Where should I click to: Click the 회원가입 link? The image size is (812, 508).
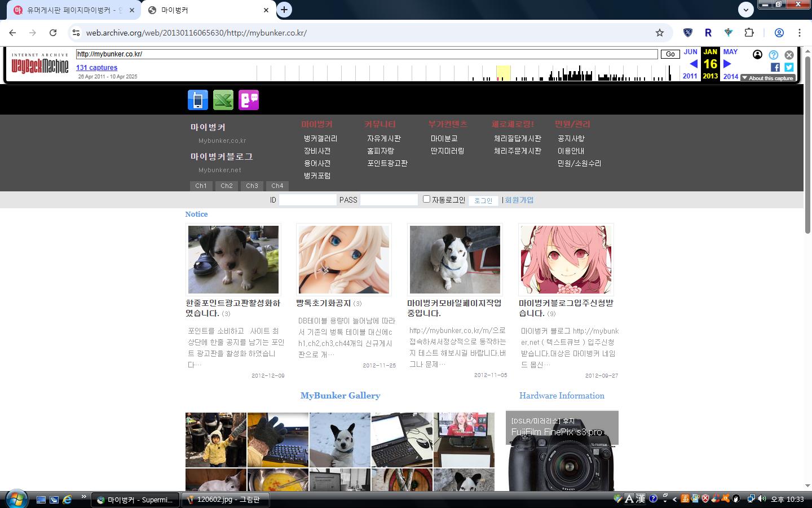click(x=519, y=200)
